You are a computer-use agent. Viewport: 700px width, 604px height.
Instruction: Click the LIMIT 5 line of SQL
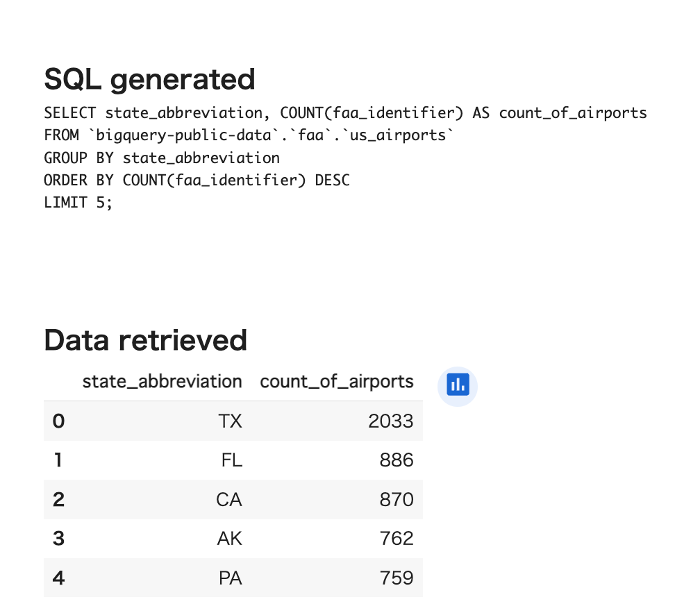pyautogui.click(x=78, y=203)
